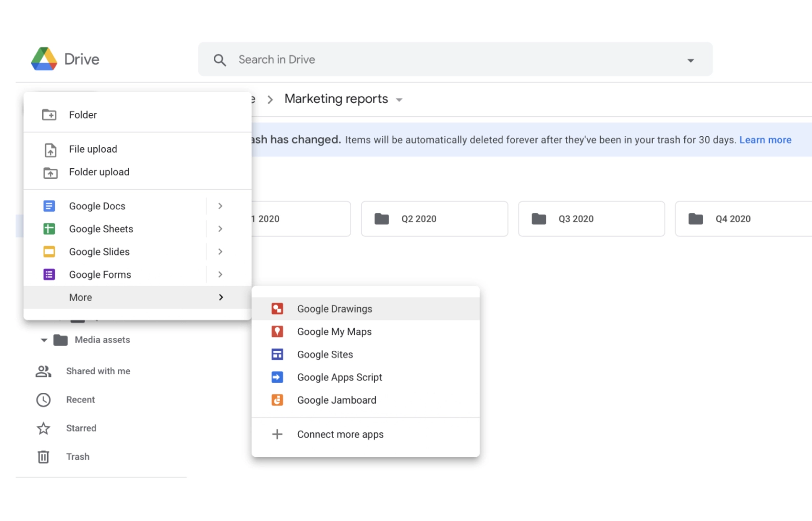Open Marketing reports breadcrumb
This screenshot has width=812, height=521.
[x=336, y=99]
